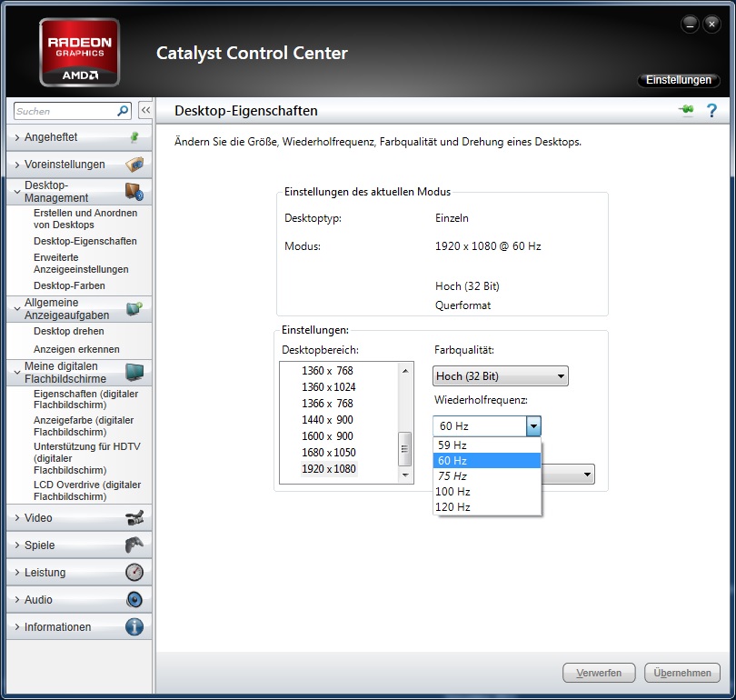Open Anzeigen erkennen page
Screen dimensions: 736x700
(x=76, y=349)
